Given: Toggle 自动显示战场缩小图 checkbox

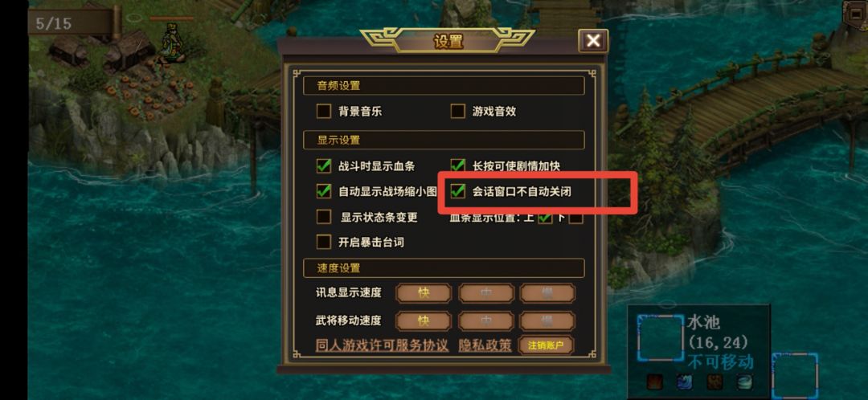Looking at the screenshot, I should (x=323, y=191).
